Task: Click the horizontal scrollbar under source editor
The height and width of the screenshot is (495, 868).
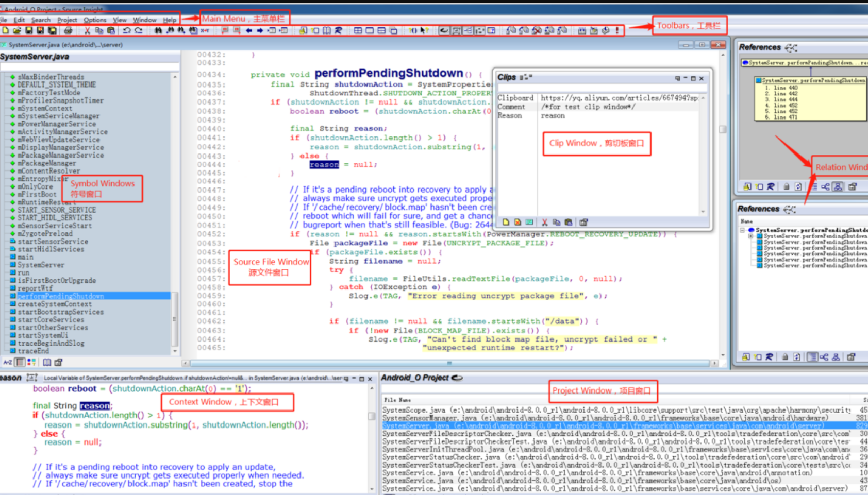Action: [x=450, y=363]
